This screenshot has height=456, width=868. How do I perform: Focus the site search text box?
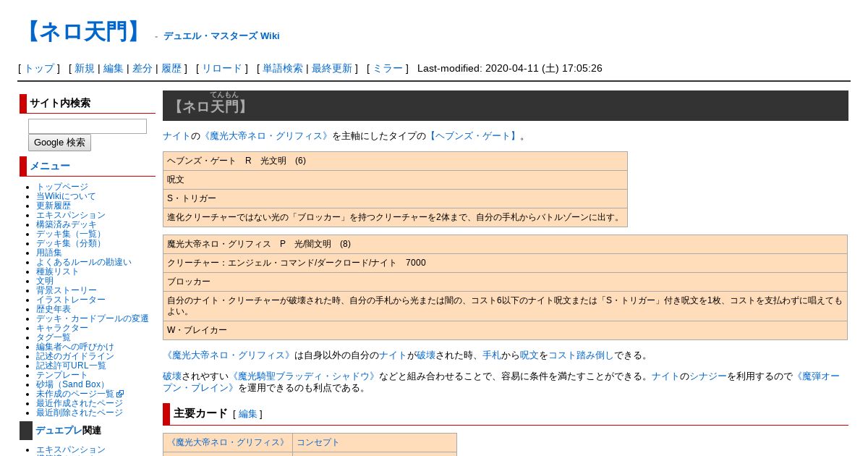coord(88,126)
